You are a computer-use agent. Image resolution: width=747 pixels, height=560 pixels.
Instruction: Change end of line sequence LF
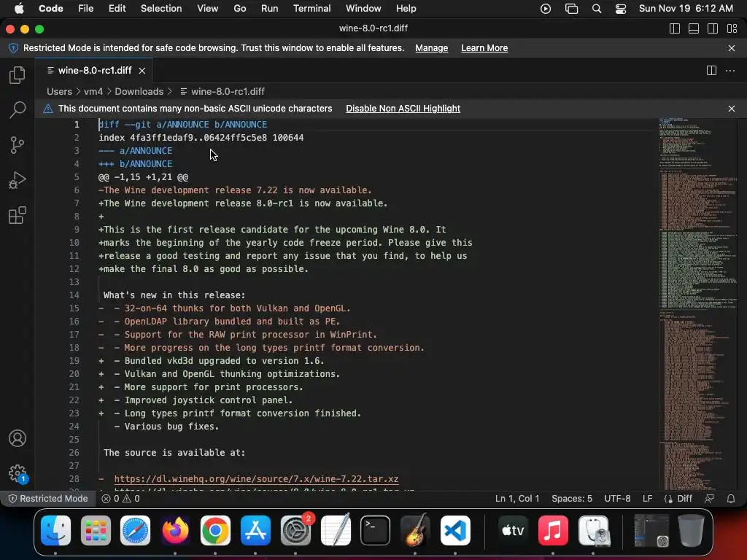pos(647,499)
